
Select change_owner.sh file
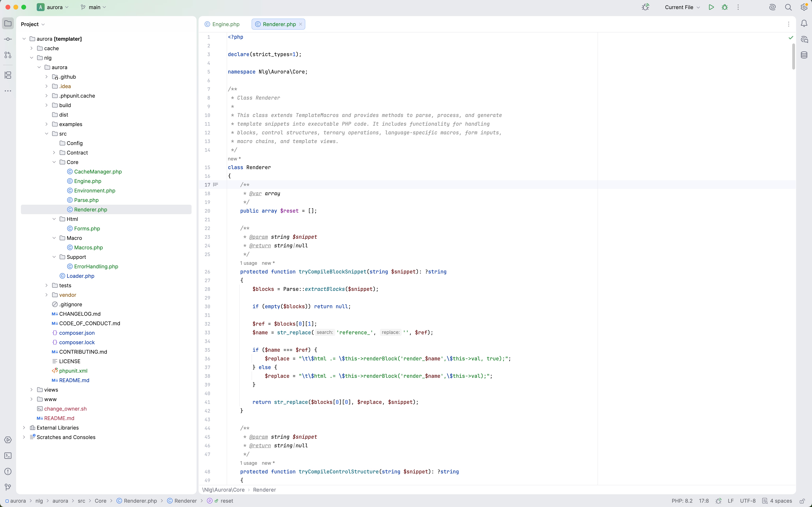pyautogui.click(x=65, y=408)
